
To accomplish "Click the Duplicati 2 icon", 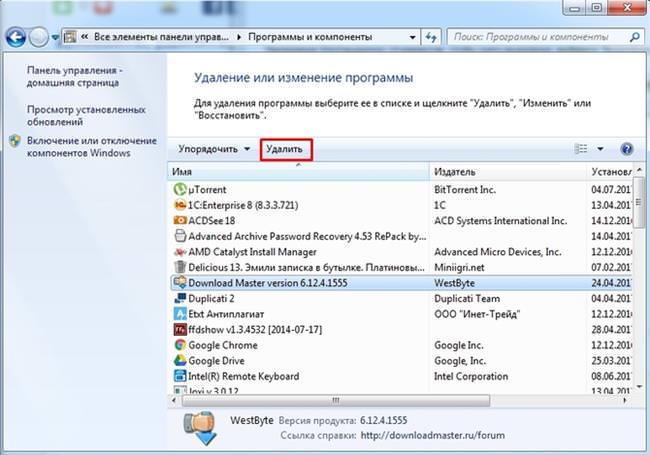I will [x=180, y=298].
